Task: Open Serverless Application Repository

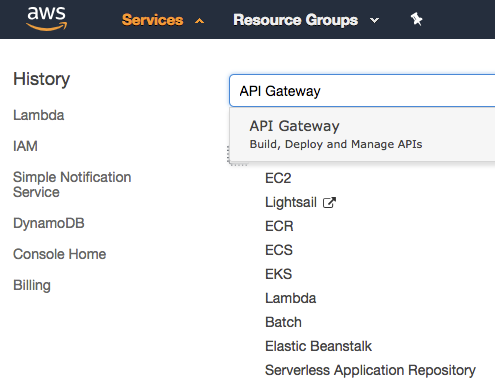Action: [x=370, y=370]
